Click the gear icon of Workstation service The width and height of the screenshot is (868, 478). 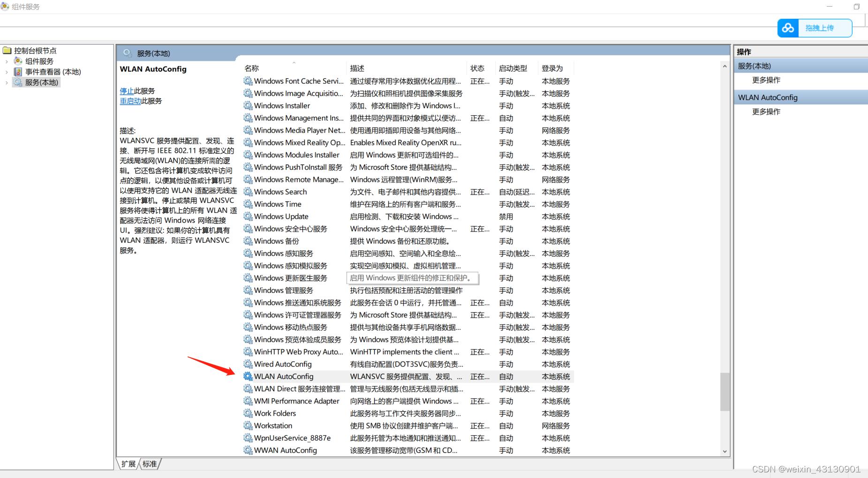tap(248, 426)
